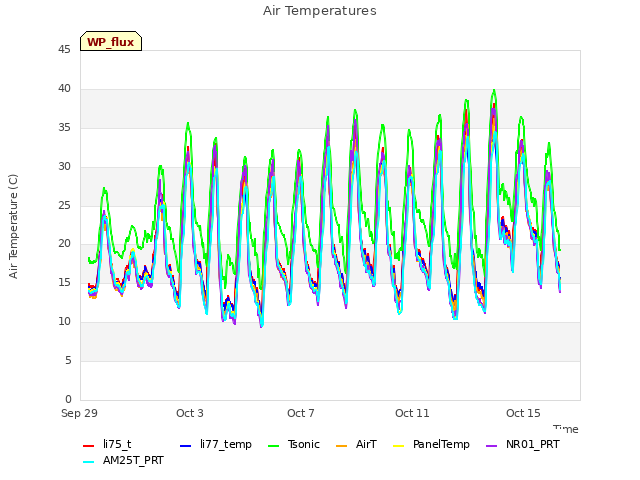This screenshot has height=480, width=640.
Task: Toggle the li75_t legend entry
Action: (x=107, y=444)
